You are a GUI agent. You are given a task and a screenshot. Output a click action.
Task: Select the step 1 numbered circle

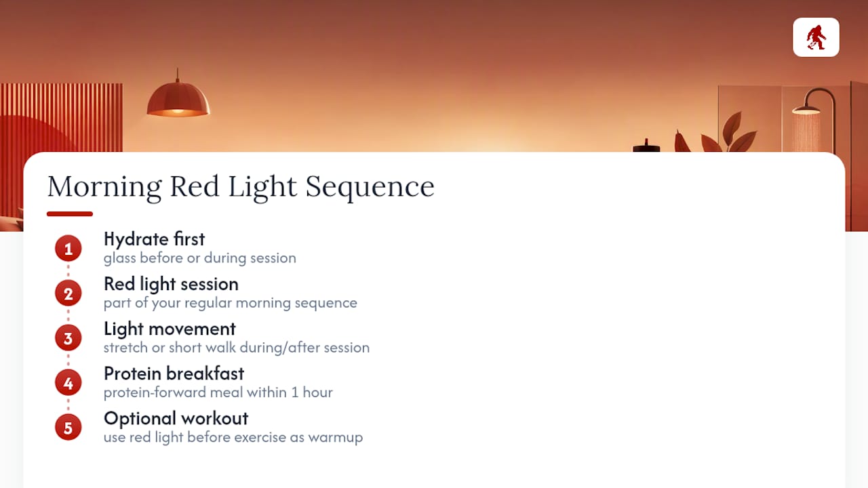coord(68,249)
